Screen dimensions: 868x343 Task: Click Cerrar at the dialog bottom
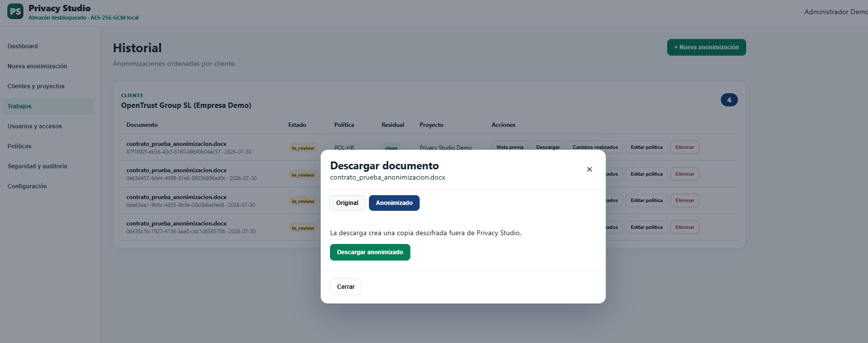point(346,287)
